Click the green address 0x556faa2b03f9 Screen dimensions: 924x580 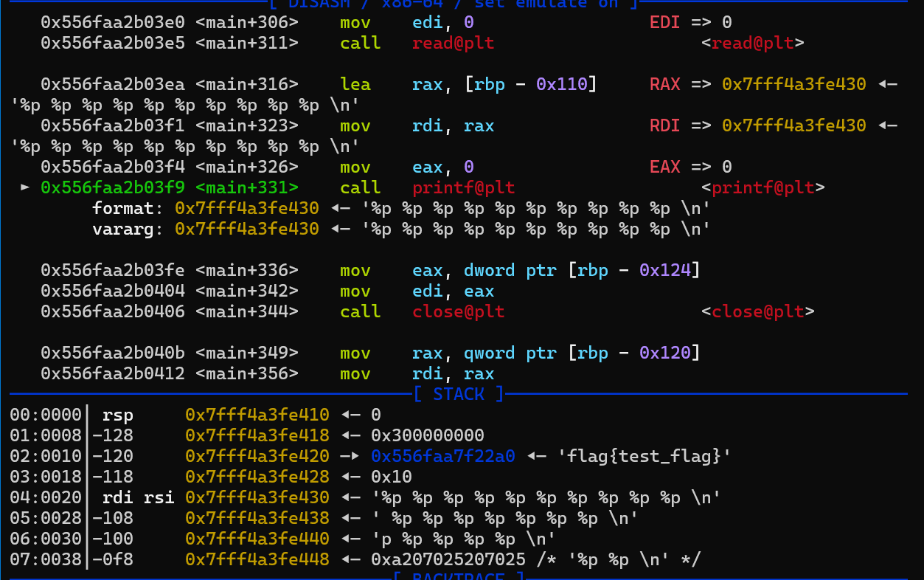[113, 187]
